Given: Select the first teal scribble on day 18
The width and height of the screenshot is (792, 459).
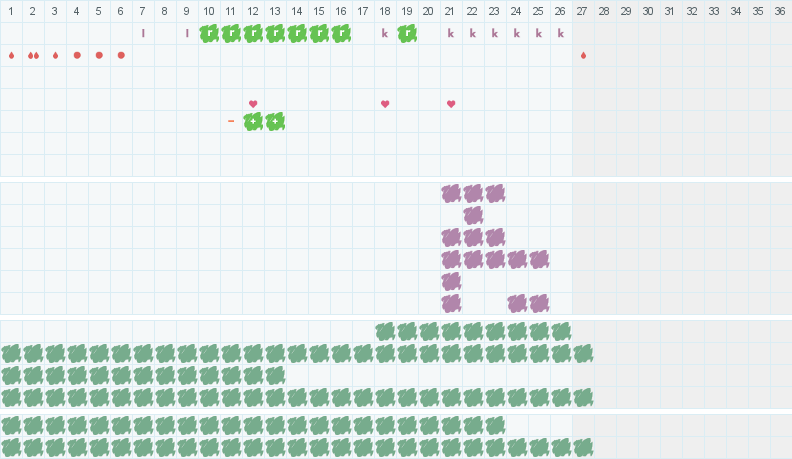Looking at the screenshot, I should click(x=385, y=331).
